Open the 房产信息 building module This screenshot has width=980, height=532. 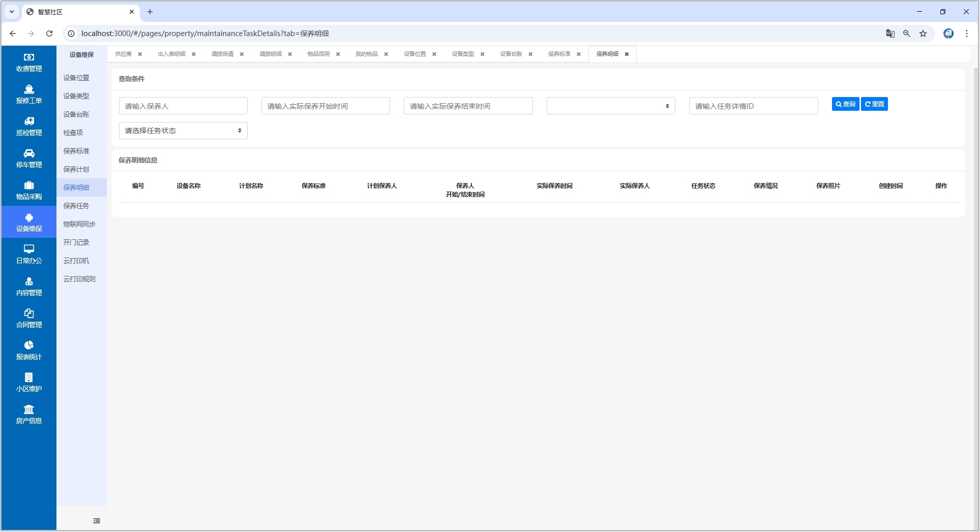point(29,415)
